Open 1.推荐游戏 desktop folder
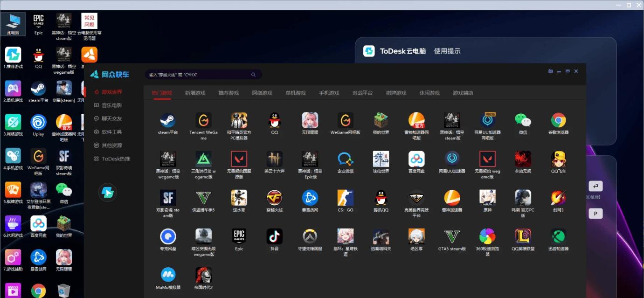This screenshot has width=644, height=298. click(13, 58)
